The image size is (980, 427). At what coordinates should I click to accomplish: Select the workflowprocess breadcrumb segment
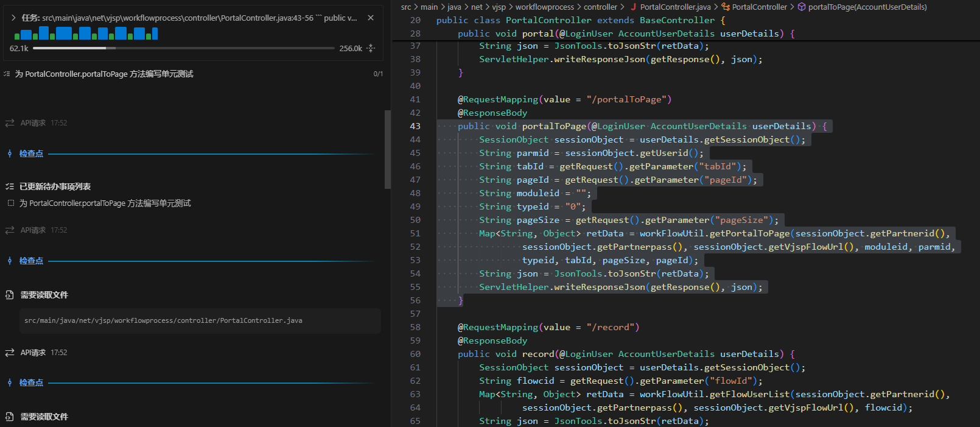pyautogui.click(x=544, y=7)
